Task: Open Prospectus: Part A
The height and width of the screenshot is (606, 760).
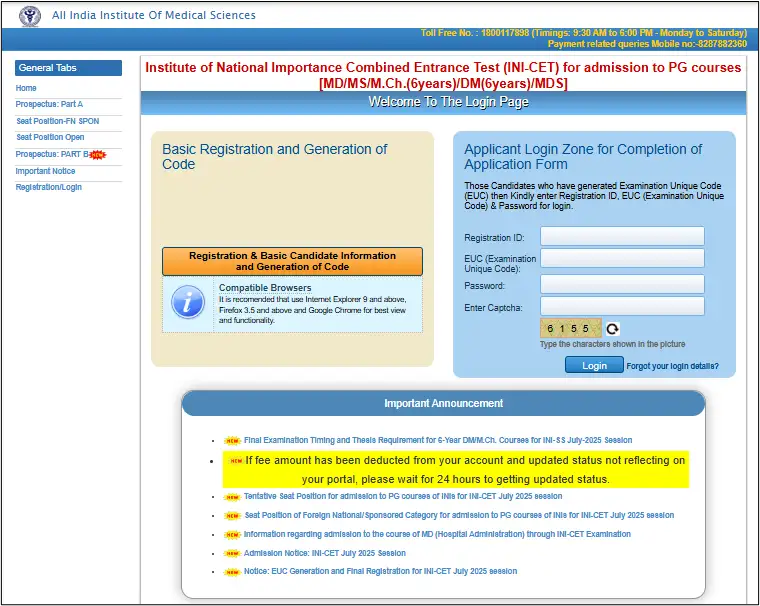Action: pos(49,104)
